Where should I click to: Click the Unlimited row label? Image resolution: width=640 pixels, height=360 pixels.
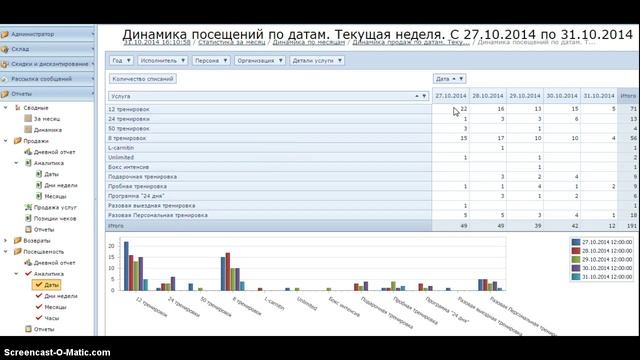pos(121,157)
